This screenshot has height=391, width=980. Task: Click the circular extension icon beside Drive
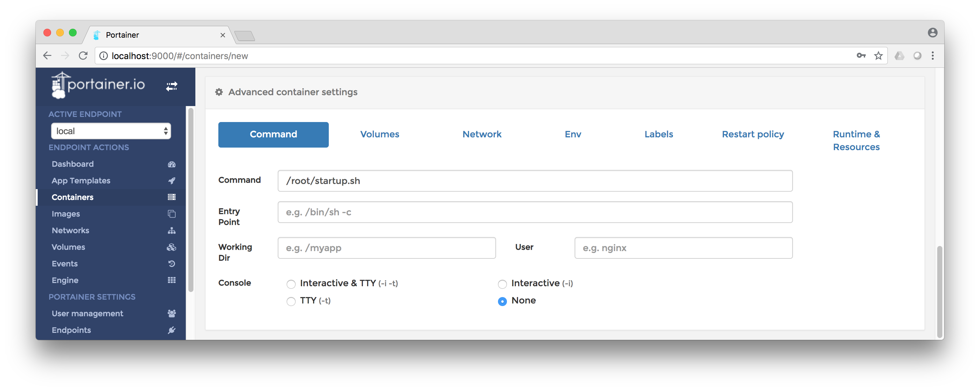pos(918,56)
